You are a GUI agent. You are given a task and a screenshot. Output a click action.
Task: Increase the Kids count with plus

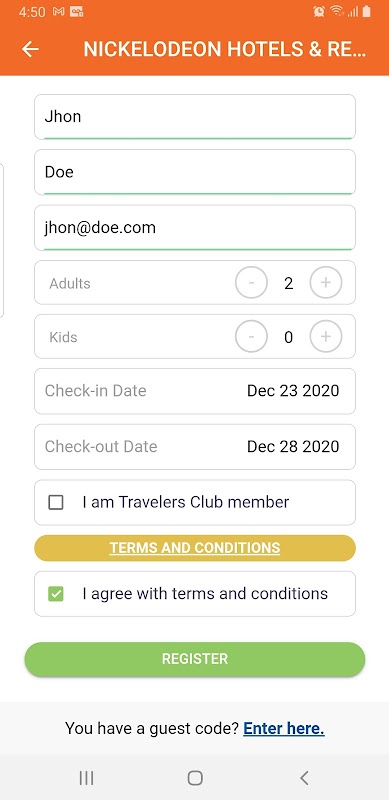point(326,336)
